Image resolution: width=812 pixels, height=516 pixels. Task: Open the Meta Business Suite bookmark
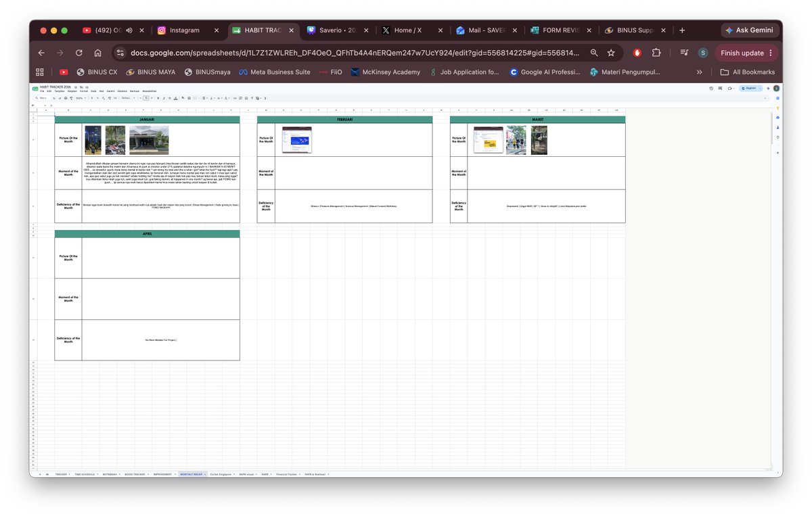coord(274,72)
